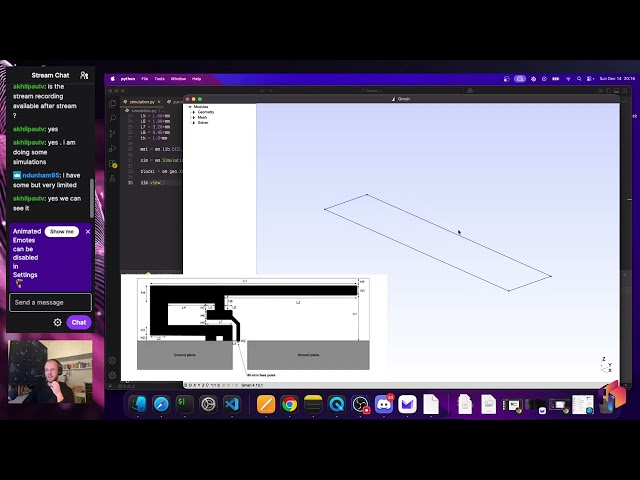The height and width of the screenshot is (480, 640).
Task: Open Wi-Fi status in the menu bar
Action: point(568,79)
